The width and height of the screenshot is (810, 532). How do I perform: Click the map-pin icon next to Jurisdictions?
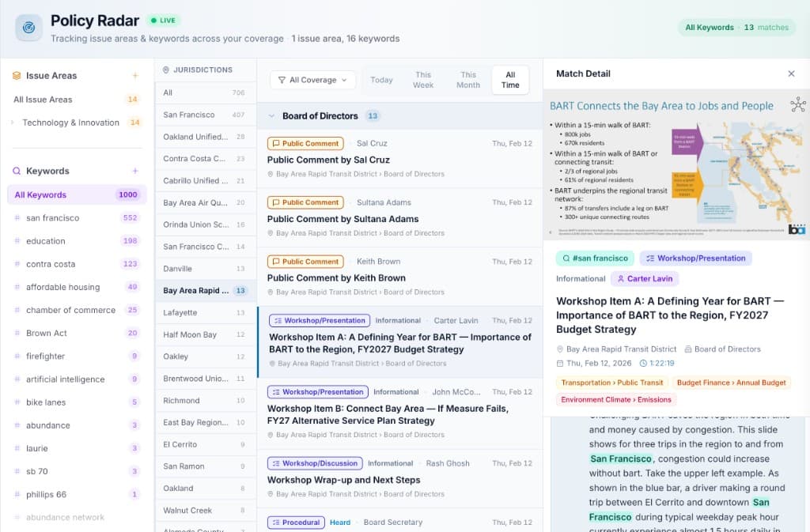tap(165, 71)
